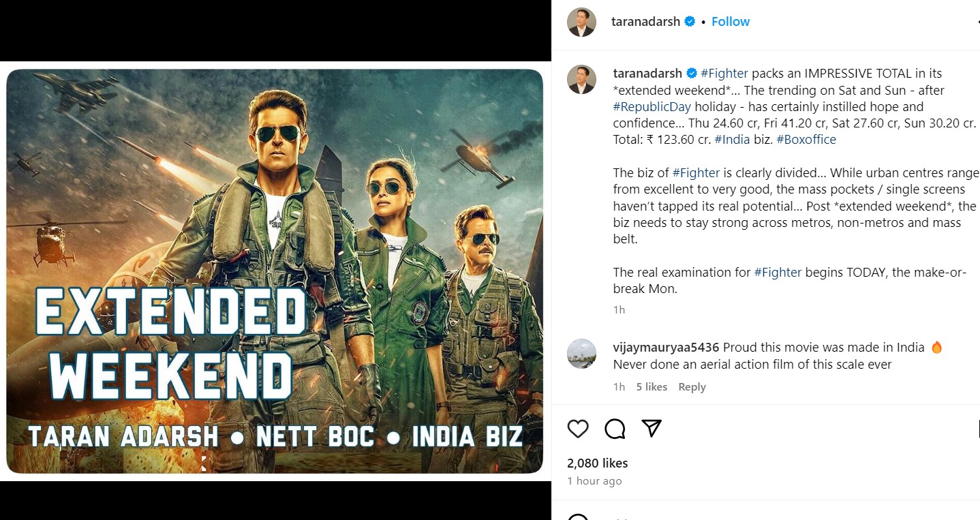Viewport: 980px width, 520px height.
Task: Share post via paper plane icon
Action: pos(652,428)
